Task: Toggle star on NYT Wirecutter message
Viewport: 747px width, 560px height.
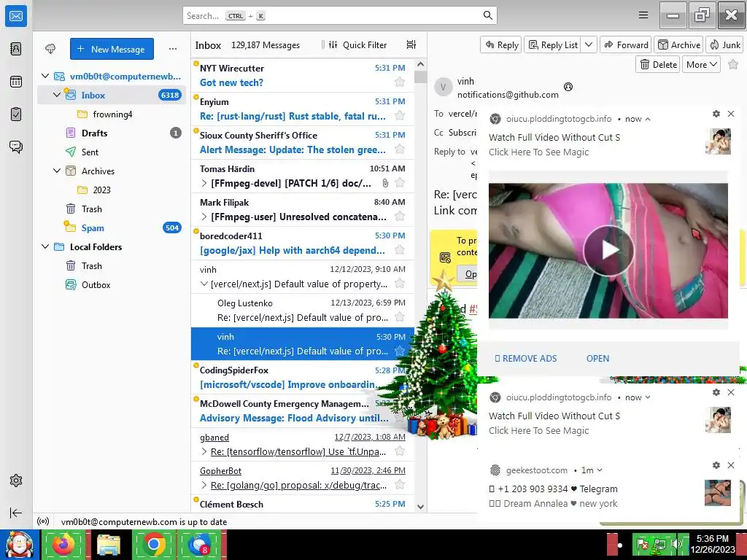Action: point(400,82)
